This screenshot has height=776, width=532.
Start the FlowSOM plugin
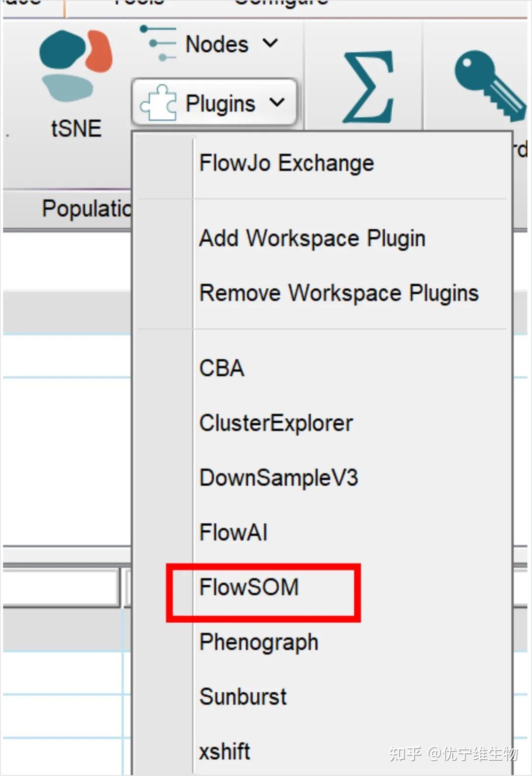point(249,587)
